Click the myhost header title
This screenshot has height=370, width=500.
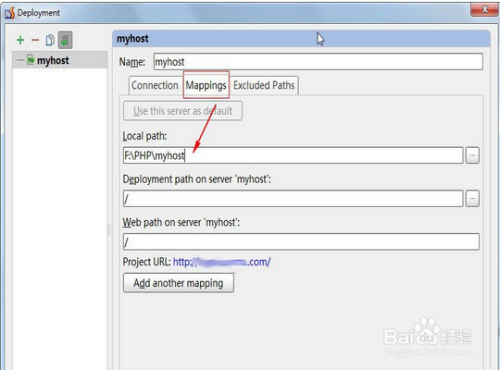133,39
